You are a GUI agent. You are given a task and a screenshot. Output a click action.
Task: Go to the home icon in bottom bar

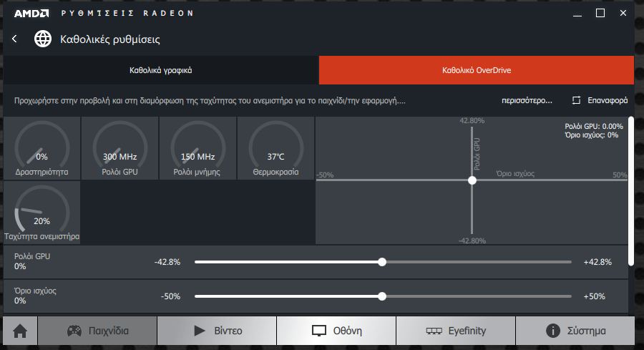pyautogui.click(x=20, y=331)
